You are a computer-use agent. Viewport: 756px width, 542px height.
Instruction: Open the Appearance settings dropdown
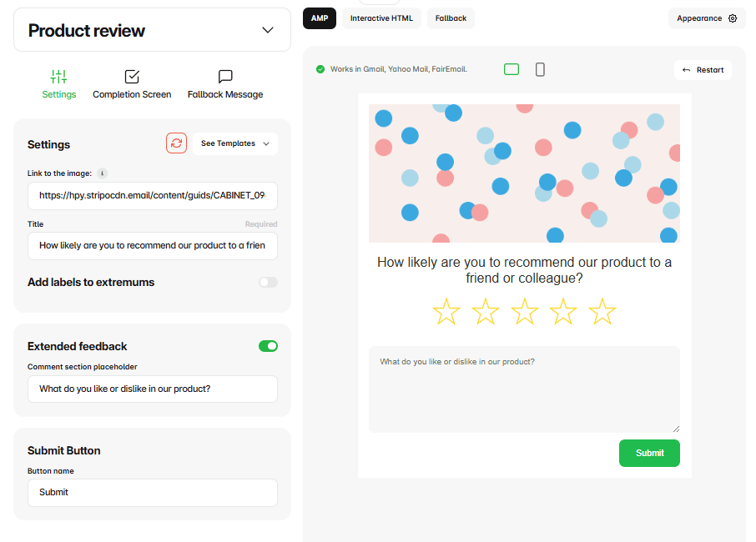[706, 18]
